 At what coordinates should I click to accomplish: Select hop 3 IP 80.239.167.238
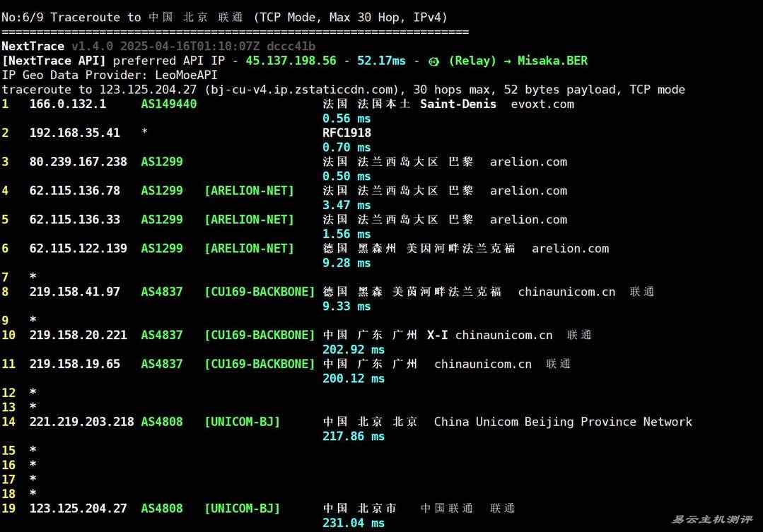(78, 162)
